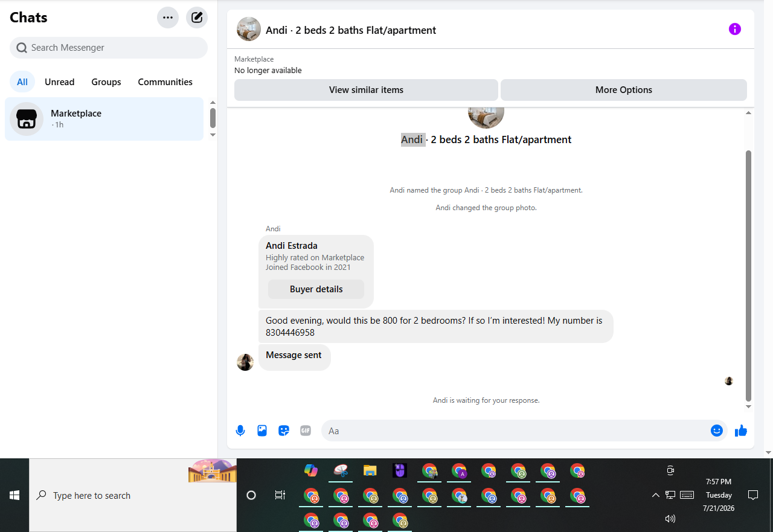Click the listing avatar in conversation header
Screen dimensions: 773x532
coord(249,29)
